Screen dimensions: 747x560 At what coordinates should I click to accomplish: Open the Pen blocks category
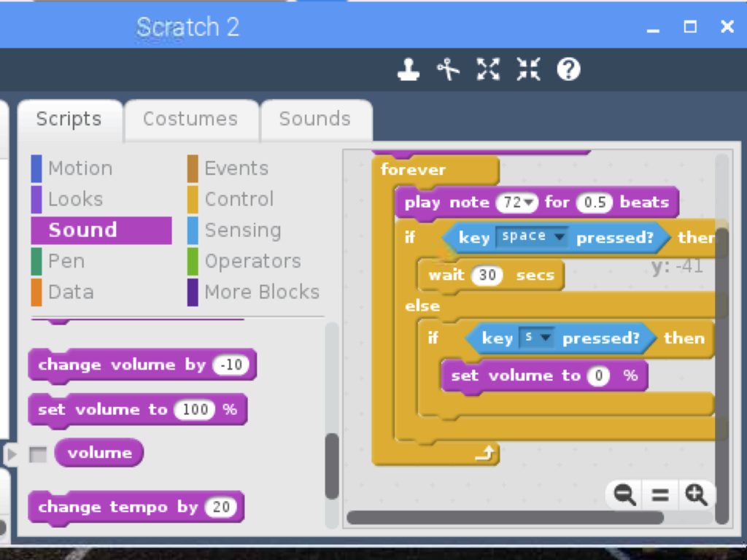tap(58, 261)
